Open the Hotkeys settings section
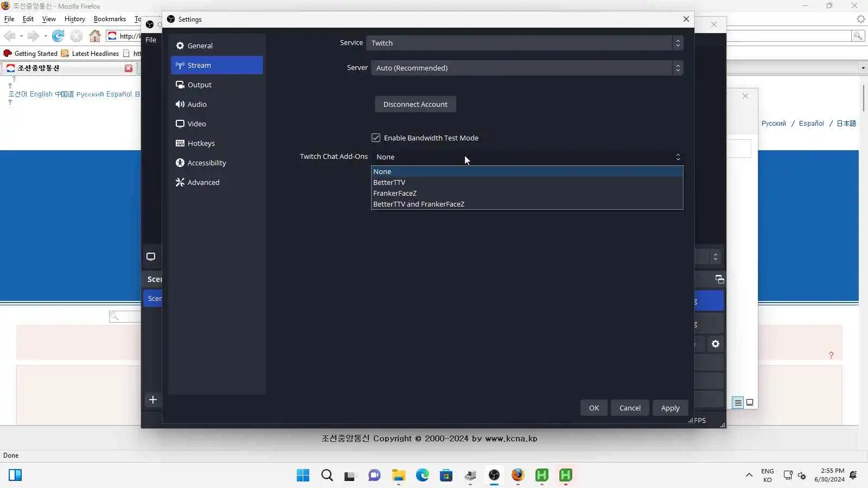This screenshot has width=868, height=488. point(216,143)
